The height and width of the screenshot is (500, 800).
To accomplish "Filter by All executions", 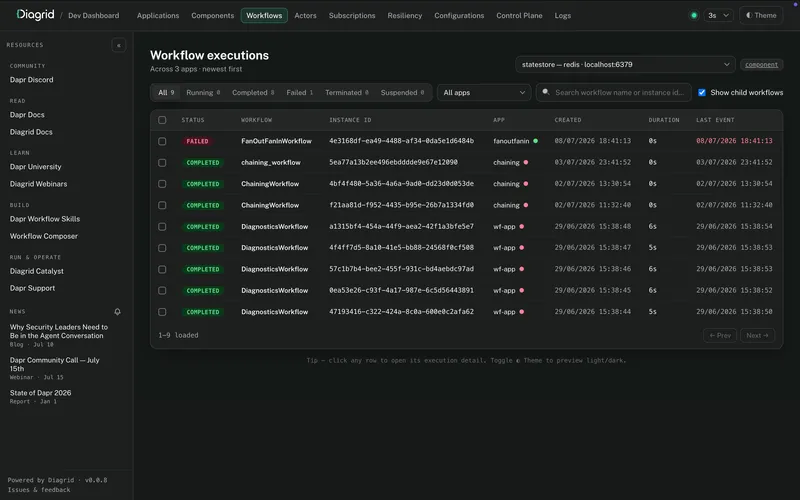I will click(166, 92).
